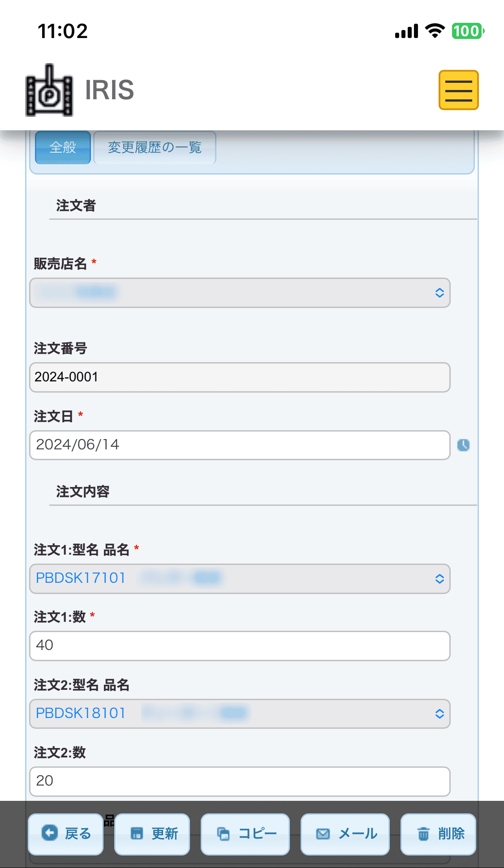The width and height of the screenshot is (504, 868).
Task: Tap the copy icon on コピー
Action: (223, 834)
